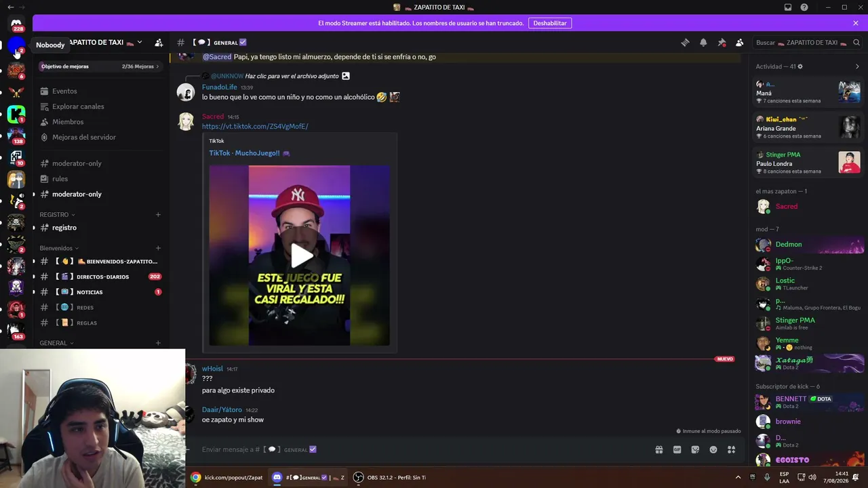Switch to OBS 32.1.2 in taskbar
This screenshot has width=868, height=488.
click(389, 477)
